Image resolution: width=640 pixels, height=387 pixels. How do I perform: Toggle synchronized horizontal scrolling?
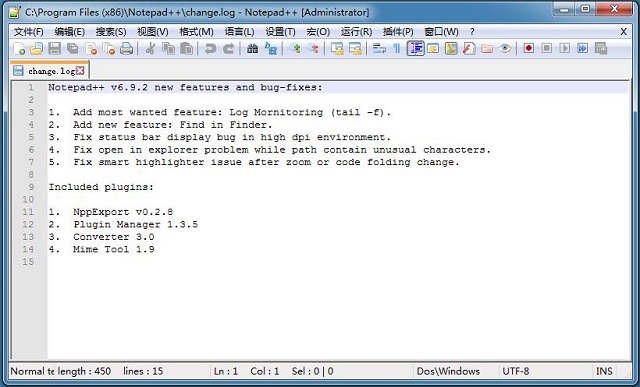coord(355,49)
